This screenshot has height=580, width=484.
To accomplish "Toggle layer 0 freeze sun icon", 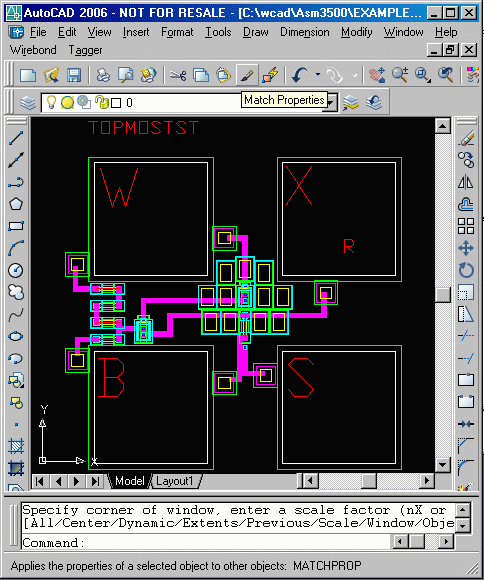I will point(67,102).
